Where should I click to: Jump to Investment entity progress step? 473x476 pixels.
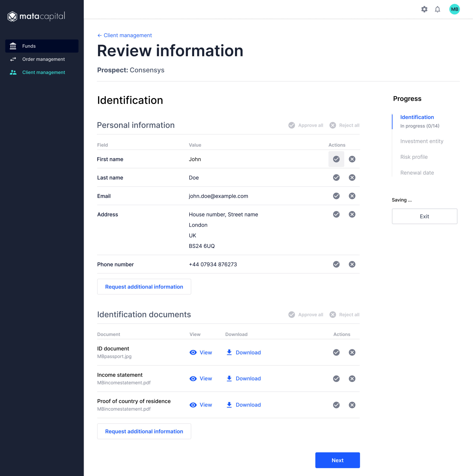422,141
